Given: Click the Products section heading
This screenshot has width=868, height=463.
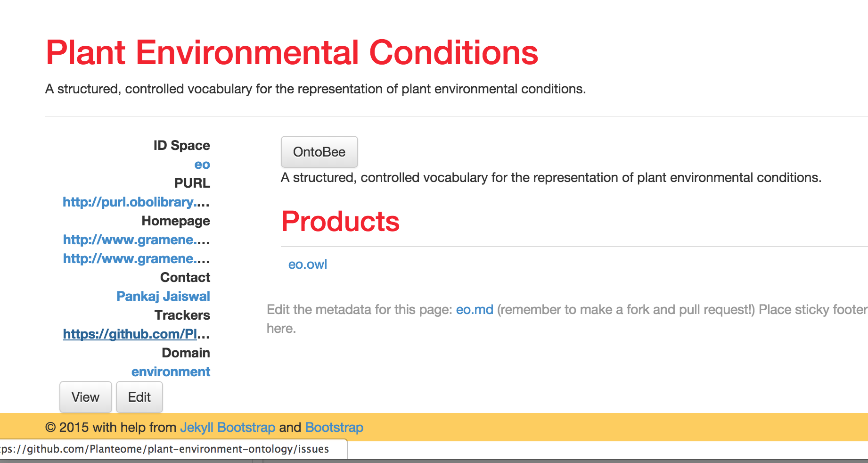Looking at the screenshot, I should [x=340, y=221].
